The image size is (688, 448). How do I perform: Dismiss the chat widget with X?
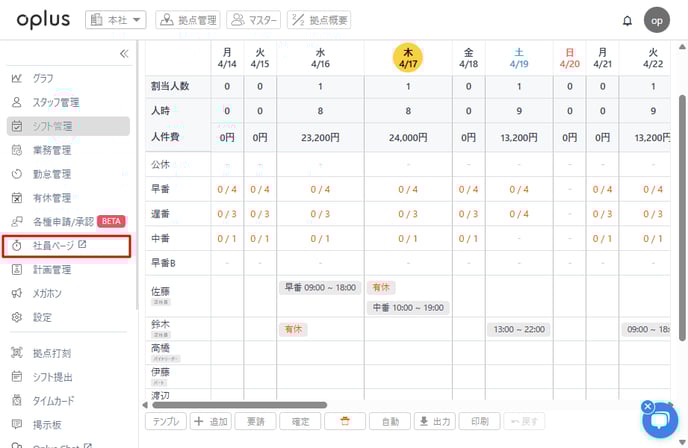tap(647, 406)
